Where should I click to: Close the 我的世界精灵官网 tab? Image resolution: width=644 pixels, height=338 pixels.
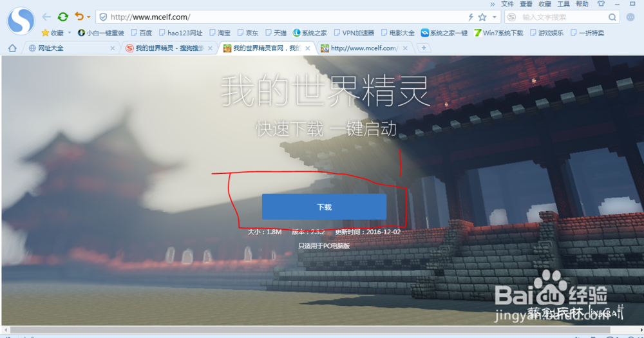tap(308, 48)
